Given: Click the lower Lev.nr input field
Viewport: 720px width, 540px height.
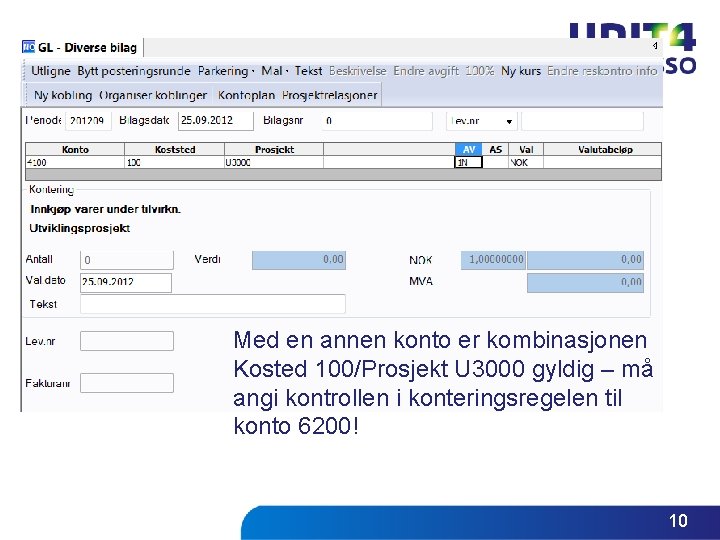Looking at the screenshot, I should coord(127,341).
